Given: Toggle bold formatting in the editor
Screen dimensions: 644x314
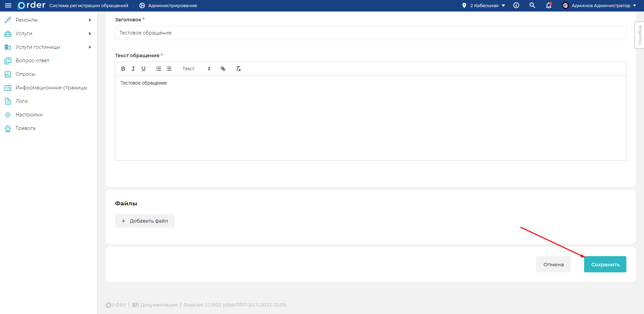Looking at the screenshot, I should click(x=123, y=69).
